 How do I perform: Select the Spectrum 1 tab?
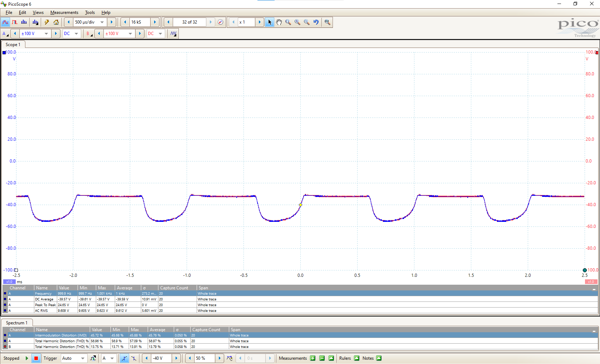(x=17, y=323)
